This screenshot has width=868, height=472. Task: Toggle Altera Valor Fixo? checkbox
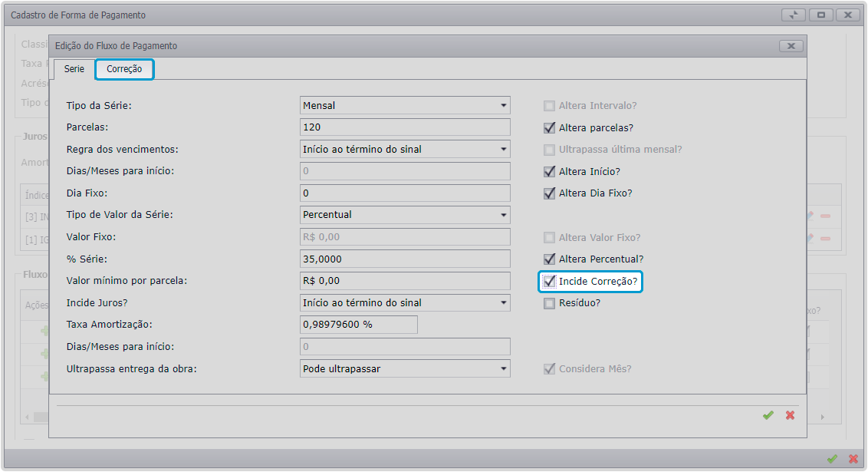(549, 238)
